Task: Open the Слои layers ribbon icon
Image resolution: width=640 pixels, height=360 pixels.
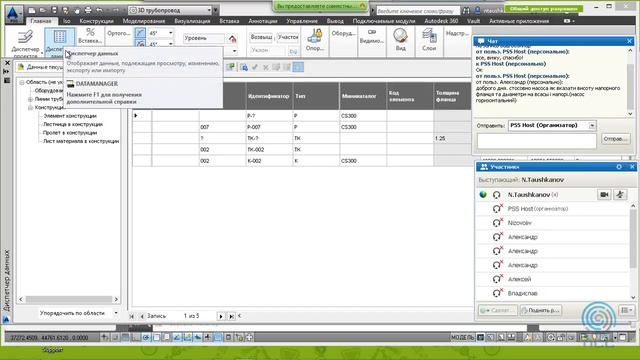Action: click(x=429, y=40)
